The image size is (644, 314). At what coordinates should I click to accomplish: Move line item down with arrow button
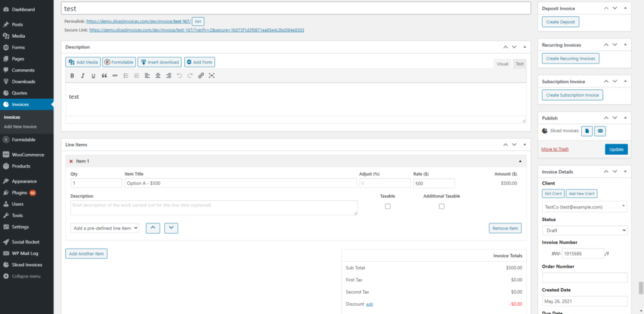click(171, 228)
